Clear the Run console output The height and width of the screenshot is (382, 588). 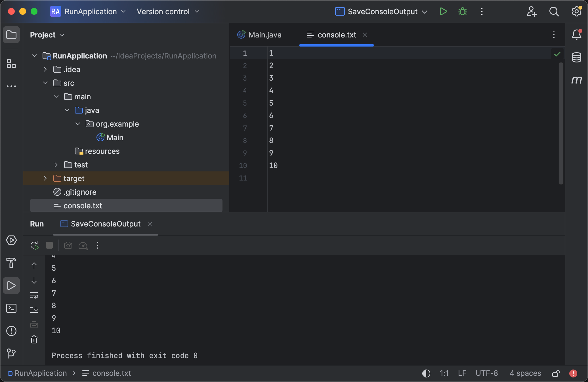[x=34, y=340]
